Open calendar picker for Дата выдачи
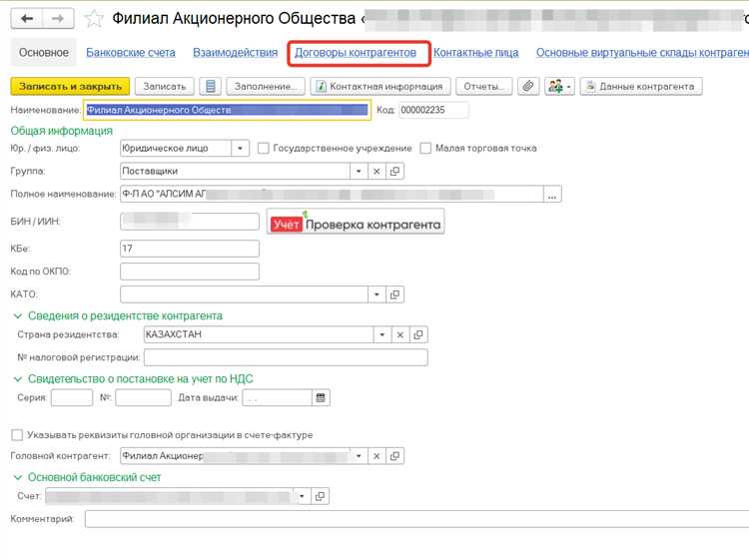Viewport: 749px width, 560px height. [x=321, y=397]
